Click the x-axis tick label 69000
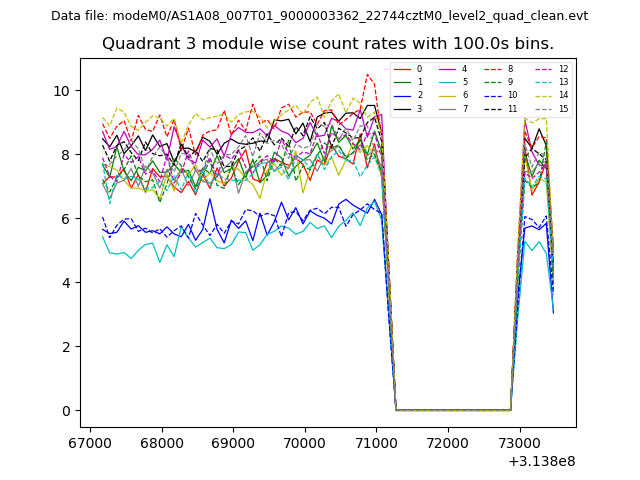The height and width of the screenshot is (480, 640). point(233,443)
